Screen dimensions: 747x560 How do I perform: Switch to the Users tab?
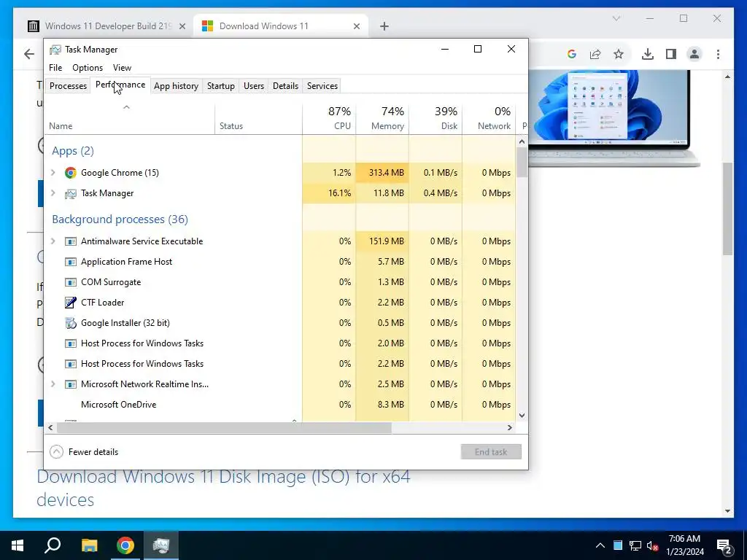(x=254, y=86)
